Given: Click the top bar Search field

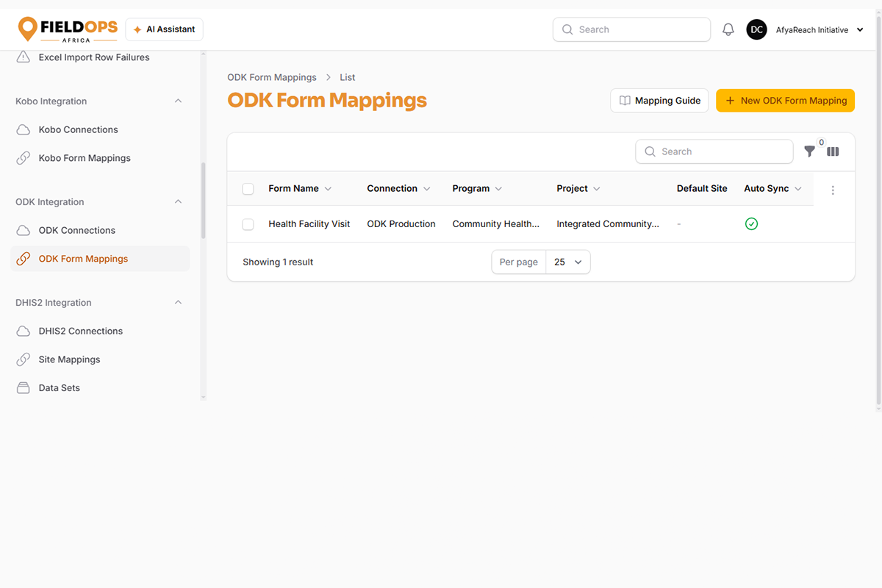Looking at the screenshot, I should (631, 29).
